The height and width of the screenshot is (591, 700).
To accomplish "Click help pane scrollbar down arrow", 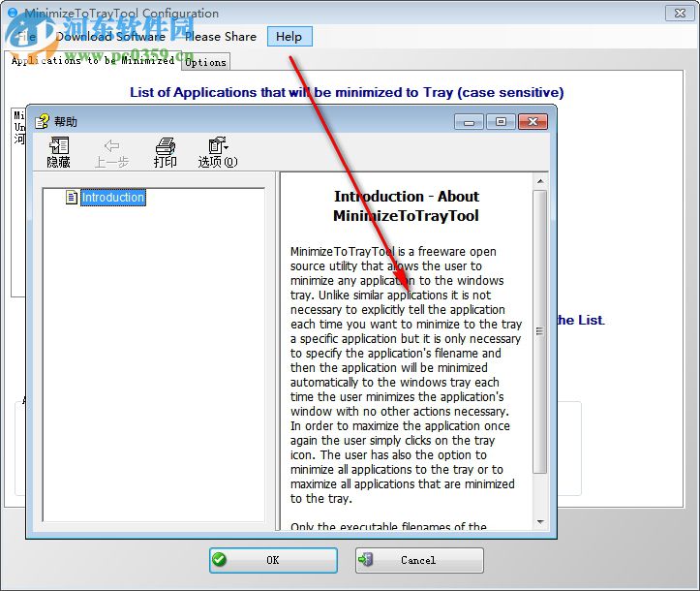I will 540,522.
